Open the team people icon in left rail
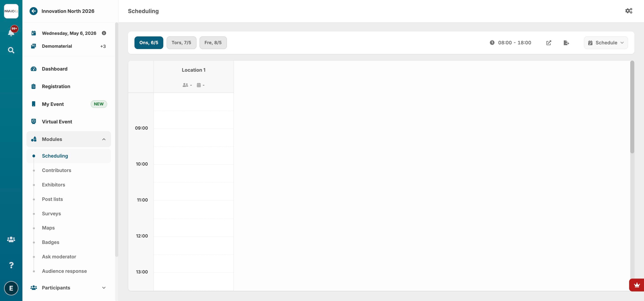Screen dimensions: 644x301 [x=11, y=239]
